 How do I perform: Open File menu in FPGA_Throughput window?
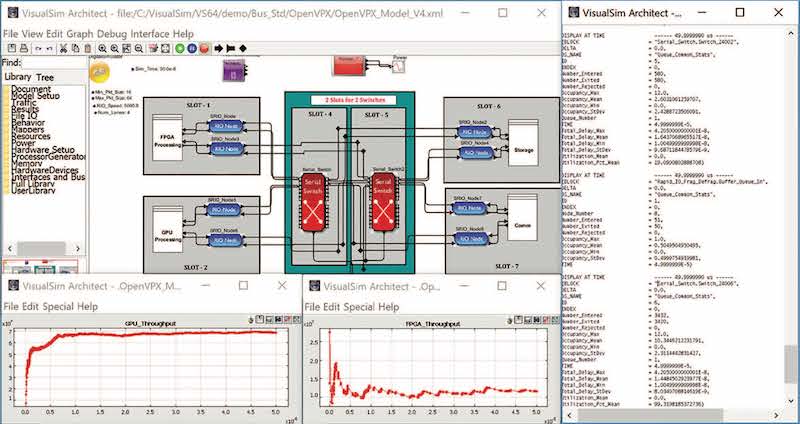click(x=312, y=307)
